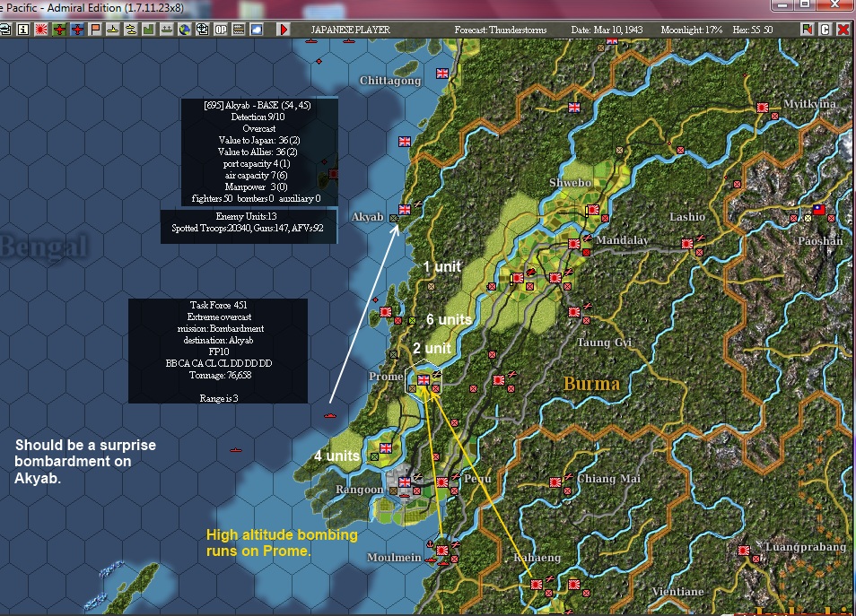This screenshot has width=856, height=616.
Task: Select the highlighted British flag at Prome
Action: [x=424, y=380]
